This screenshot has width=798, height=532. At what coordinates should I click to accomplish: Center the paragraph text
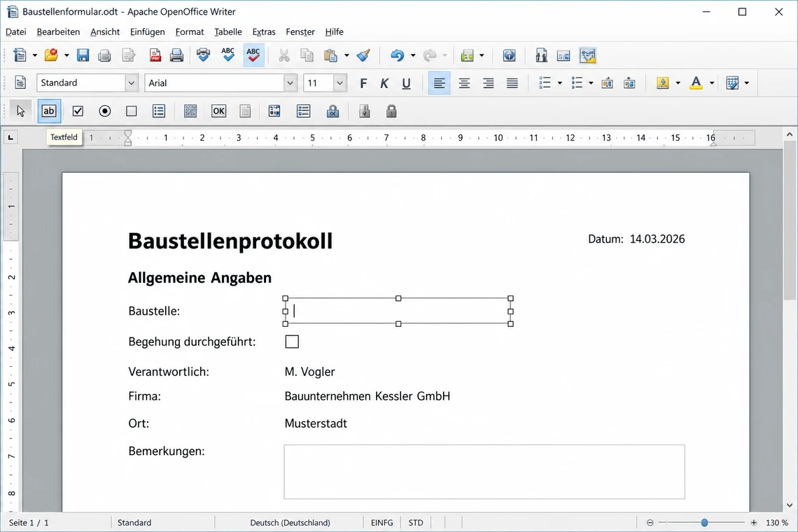pos(464,83)
